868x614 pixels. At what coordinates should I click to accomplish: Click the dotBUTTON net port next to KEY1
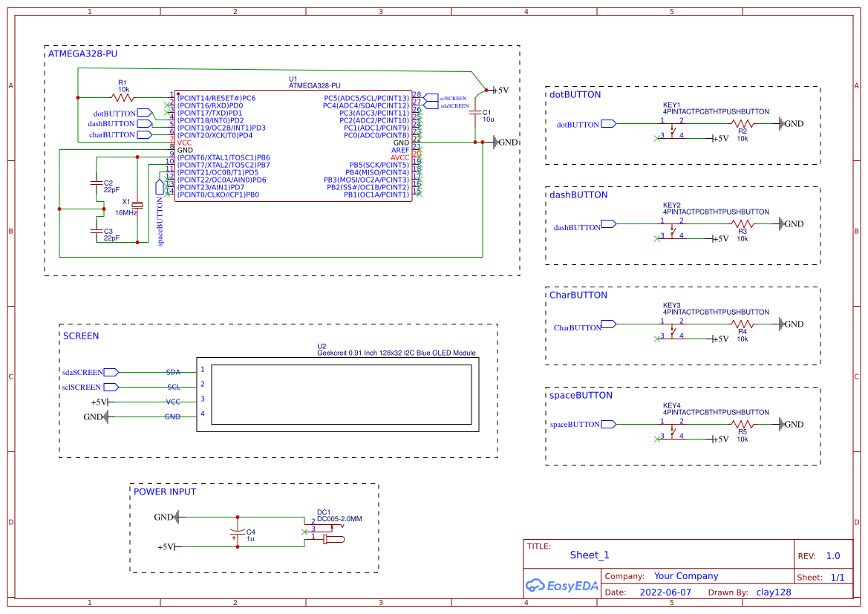609,123
